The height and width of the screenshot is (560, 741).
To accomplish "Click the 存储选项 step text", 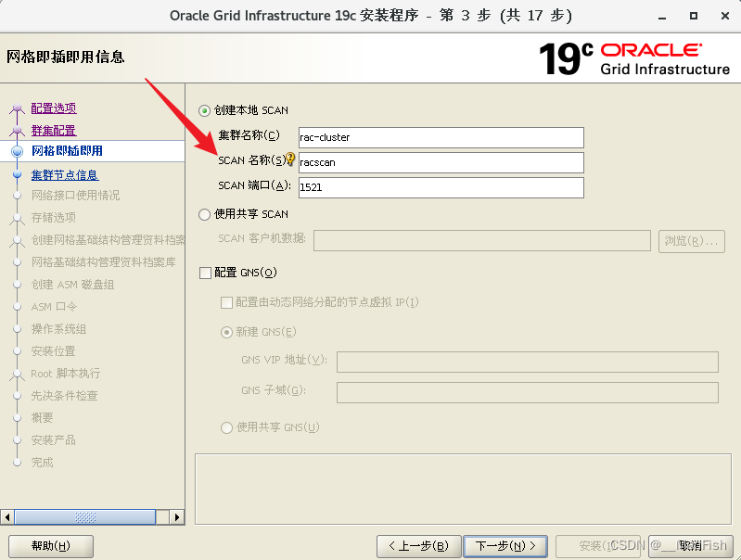I will pos(54,217).
